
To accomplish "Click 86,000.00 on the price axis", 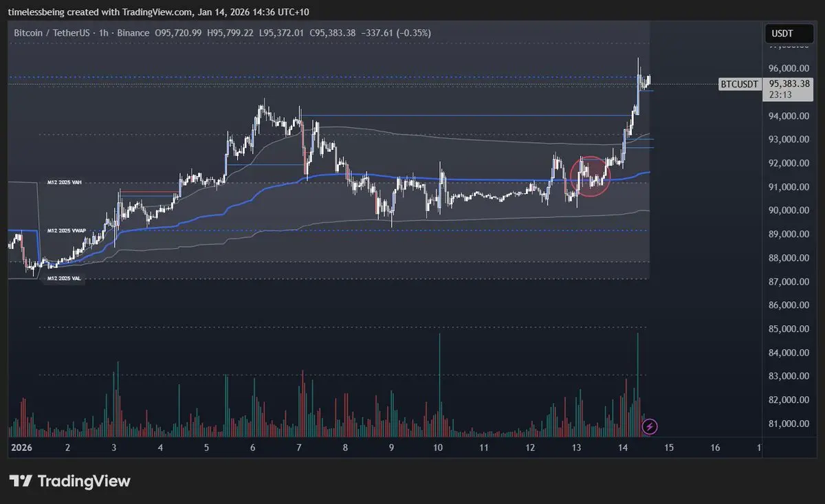I will coord(789,305).
